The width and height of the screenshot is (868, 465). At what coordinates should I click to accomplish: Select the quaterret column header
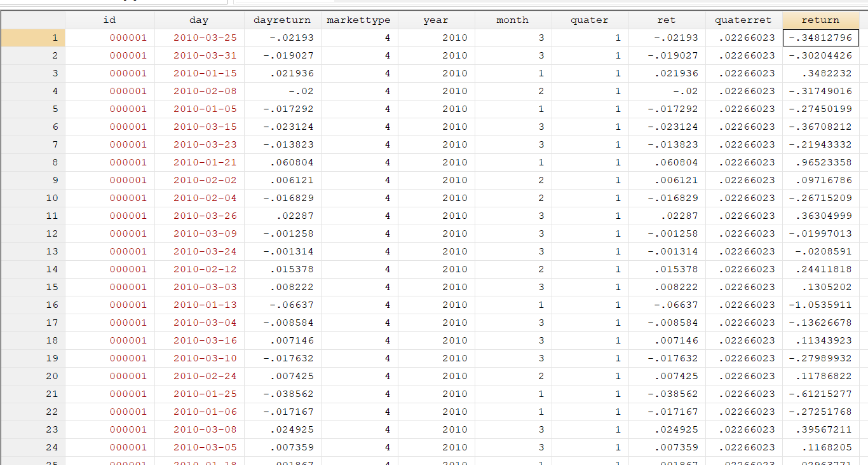click(x=743, y=20)
